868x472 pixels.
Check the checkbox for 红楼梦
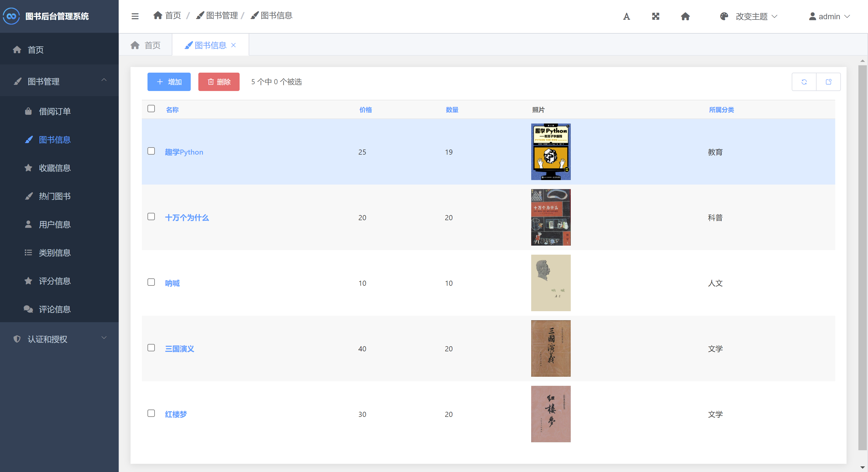[151, 413]
